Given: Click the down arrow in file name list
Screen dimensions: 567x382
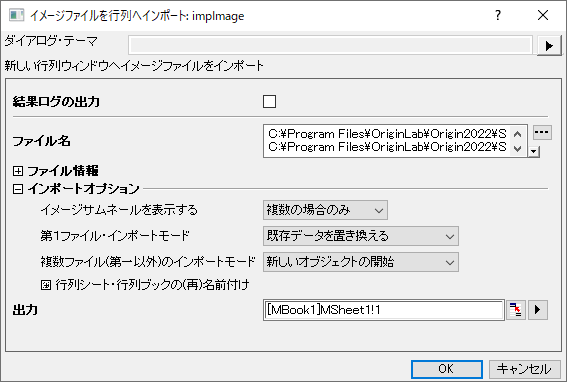Looking at the screenshot, I should click(517, 148).
